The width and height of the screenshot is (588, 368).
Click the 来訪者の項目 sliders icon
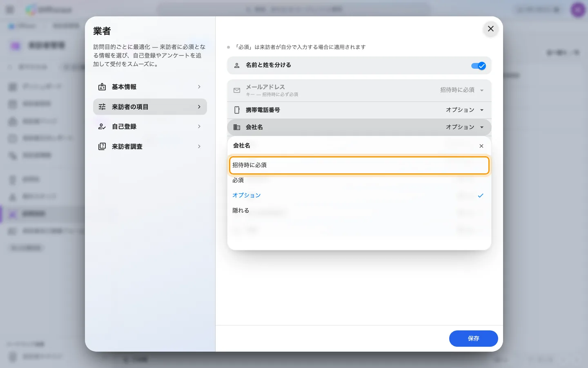102,107
